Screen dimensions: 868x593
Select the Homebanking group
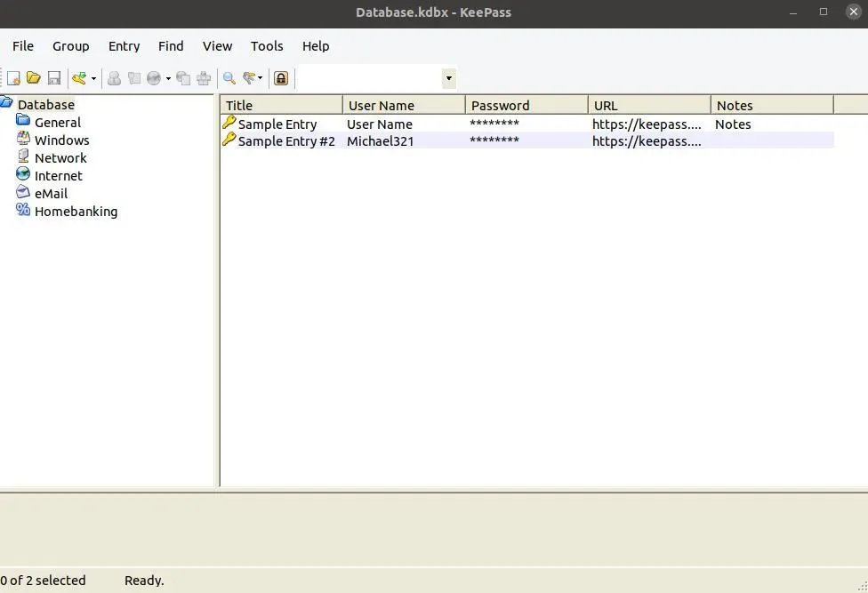coord(76,211)
